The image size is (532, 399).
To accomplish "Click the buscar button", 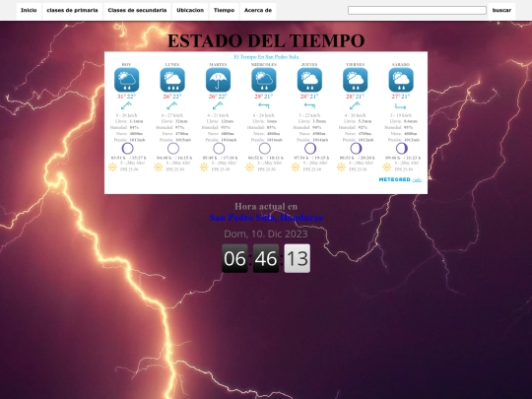I will (501, 10).
